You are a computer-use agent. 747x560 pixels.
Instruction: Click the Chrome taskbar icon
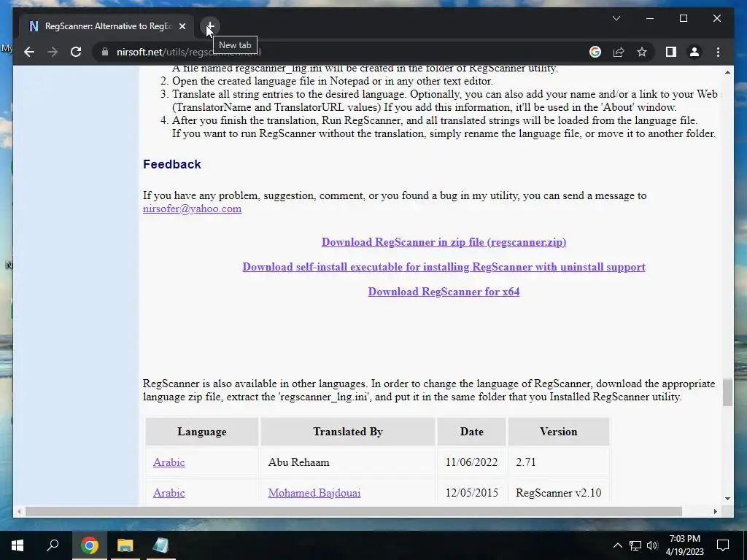coord(89,545)
